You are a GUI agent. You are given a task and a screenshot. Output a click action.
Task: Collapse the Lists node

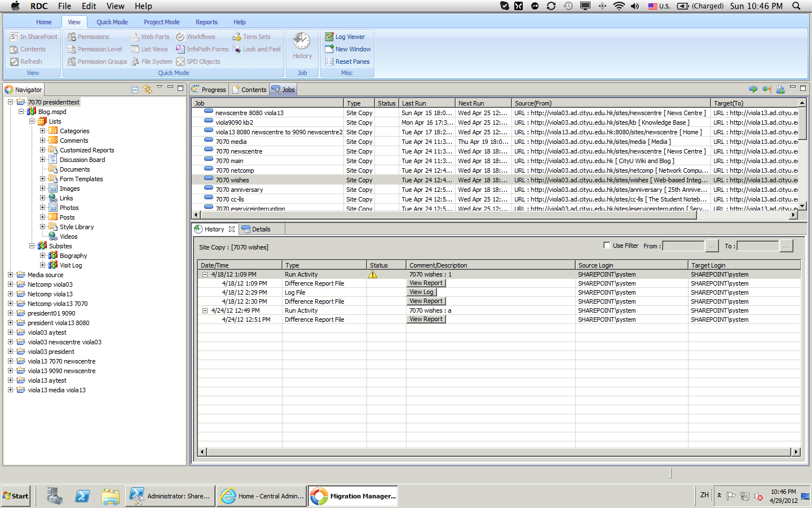(32, 121)
